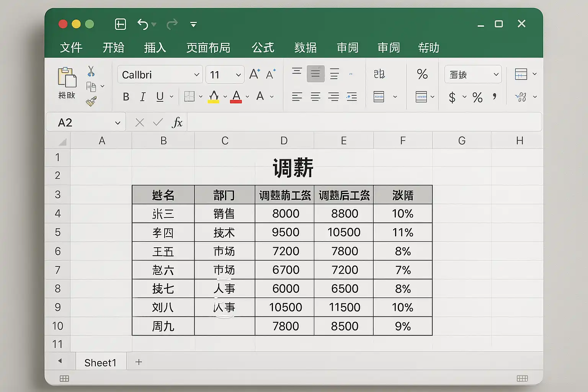Activate the Format Painter brush
The image size is (588, 392).
click(91, 101)
